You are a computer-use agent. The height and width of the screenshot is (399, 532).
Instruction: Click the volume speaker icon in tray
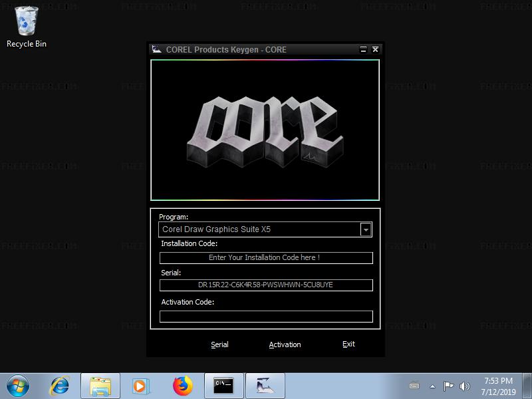[464, 386]
